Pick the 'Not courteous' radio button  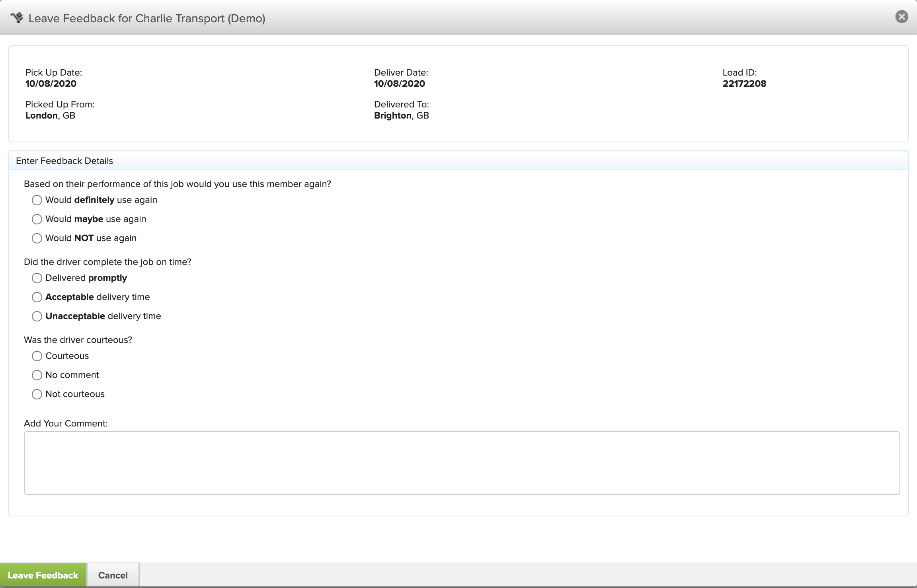click(37, 394)
